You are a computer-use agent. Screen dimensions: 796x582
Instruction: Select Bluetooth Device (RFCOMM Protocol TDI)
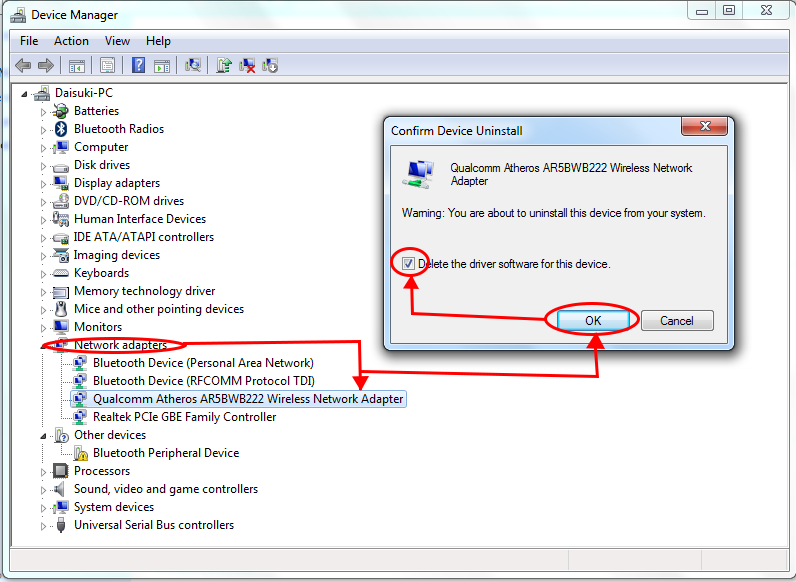tap(204, 381)
